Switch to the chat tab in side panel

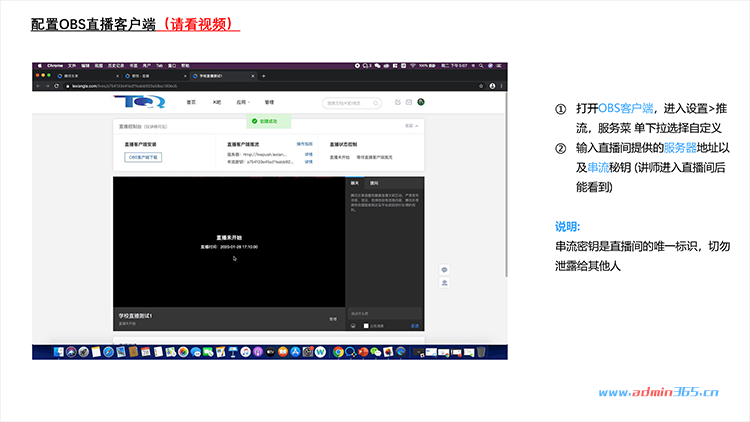click(355, 183)
